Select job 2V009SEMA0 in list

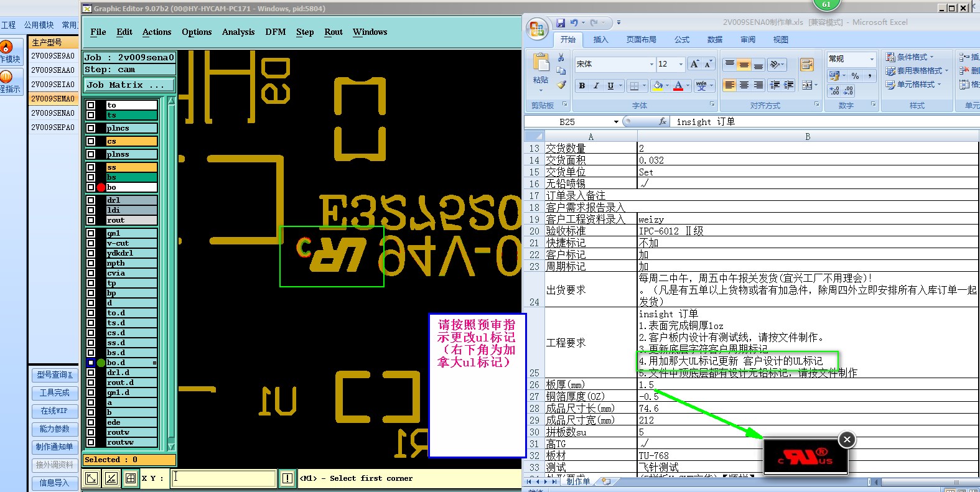[53, 99]
